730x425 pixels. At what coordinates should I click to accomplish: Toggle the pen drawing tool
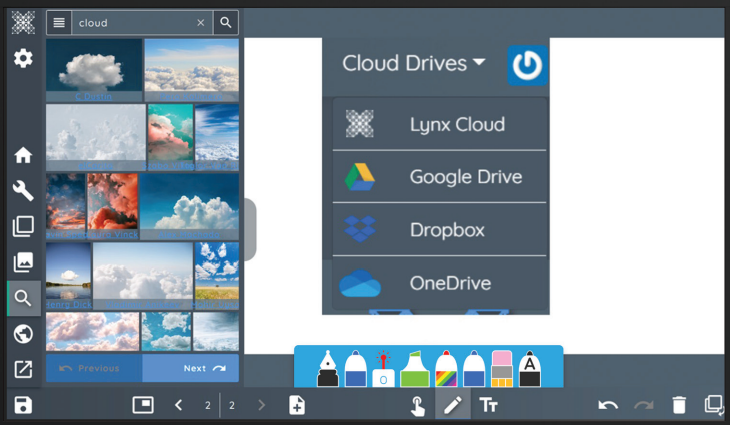(x=452, y=405)
